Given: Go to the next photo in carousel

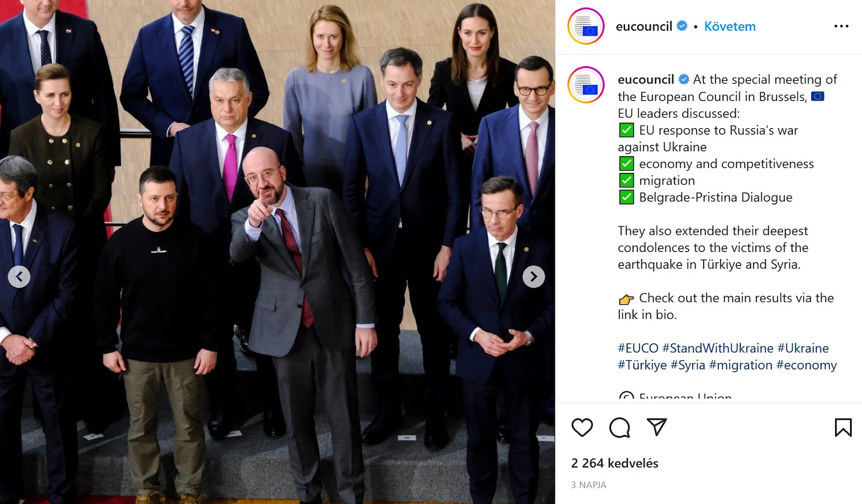Looking at the screenshot, I should (533, 277).
